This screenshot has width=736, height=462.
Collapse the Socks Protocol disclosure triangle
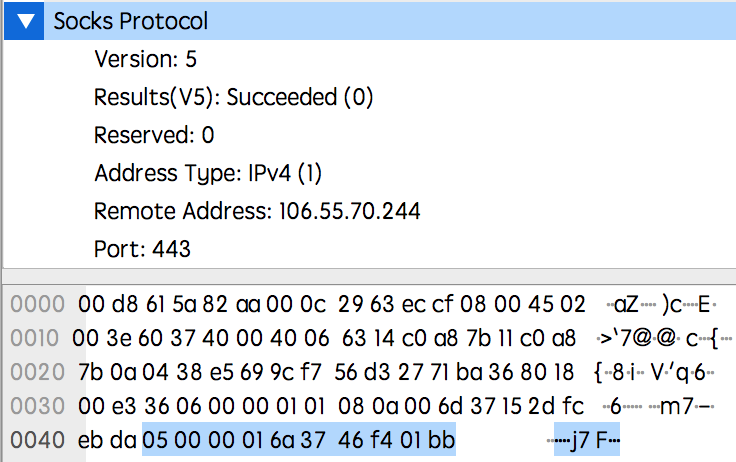(24, 20)
